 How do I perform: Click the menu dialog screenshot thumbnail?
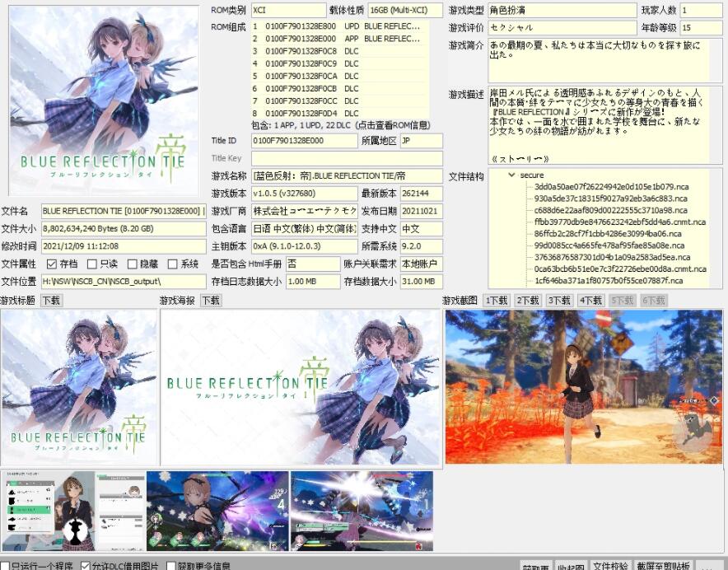pos(73,511)
